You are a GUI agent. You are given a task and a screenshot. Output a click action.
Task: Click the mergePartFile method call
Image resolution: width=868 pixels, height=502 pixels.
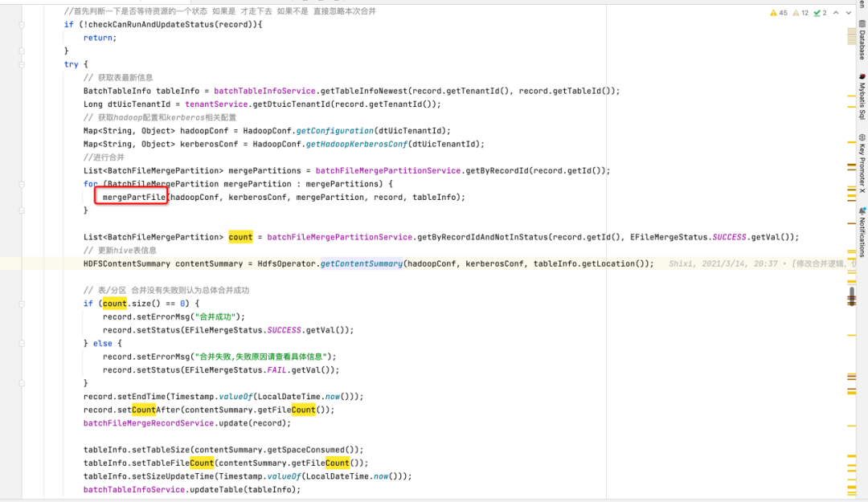click(134, 197)
